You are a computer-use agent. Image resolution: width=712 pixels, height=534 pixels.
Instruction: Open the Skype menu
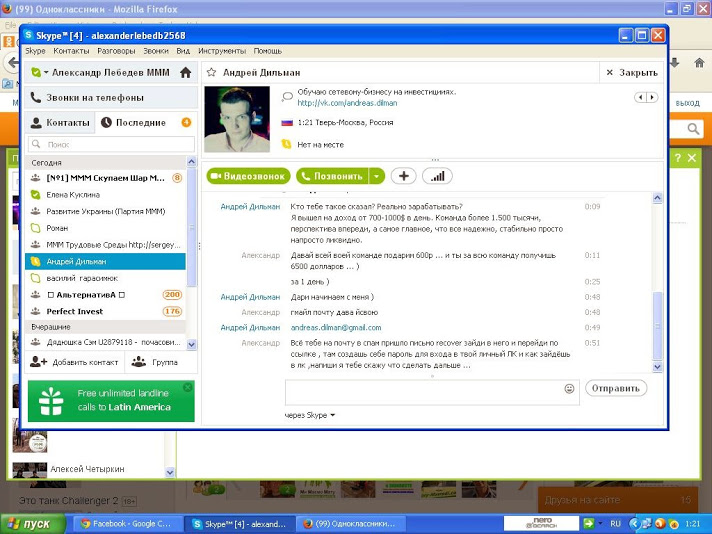tap(35, 51)
